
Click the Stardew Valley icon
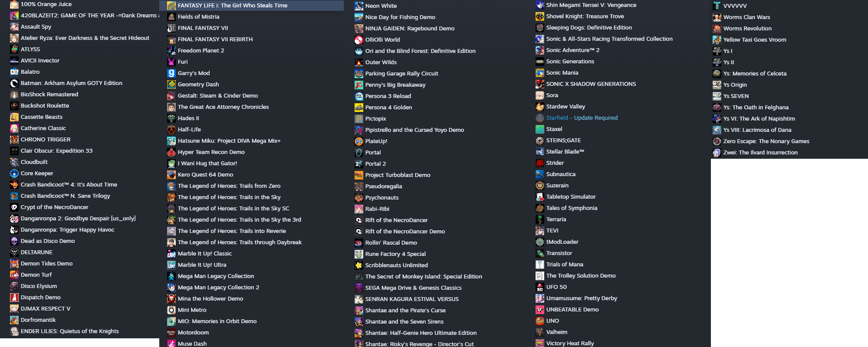[x=540, y=107]
